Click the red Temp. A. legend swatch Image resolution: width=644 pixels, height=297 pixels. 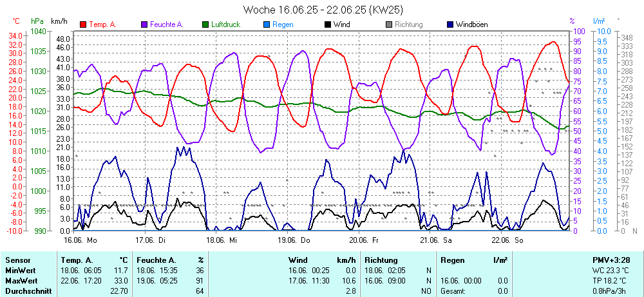coord(83,24)
